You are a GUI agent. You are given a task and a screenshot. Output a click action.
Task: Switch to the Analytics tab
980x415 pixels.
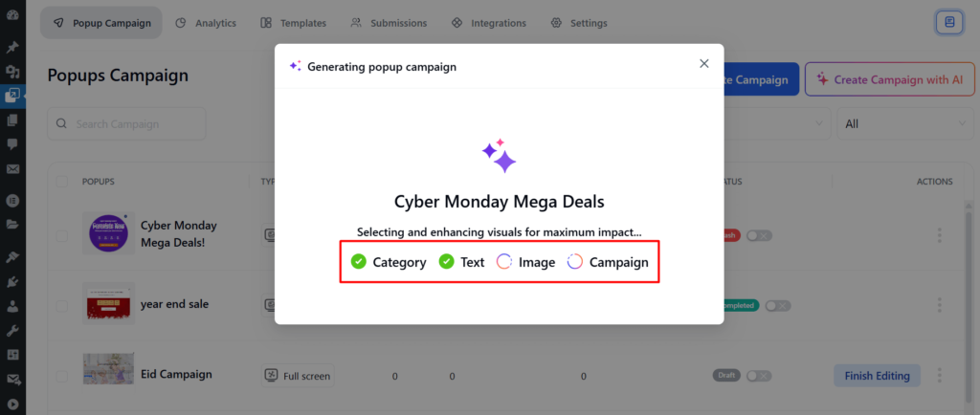206,23
